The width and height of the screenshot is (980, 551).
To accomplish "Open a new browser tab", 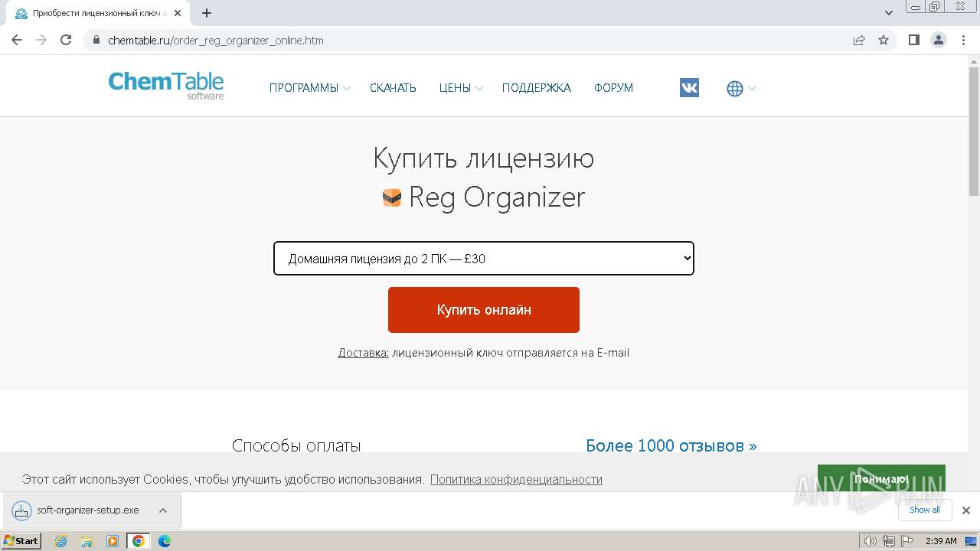I will [x=207, y=13].
